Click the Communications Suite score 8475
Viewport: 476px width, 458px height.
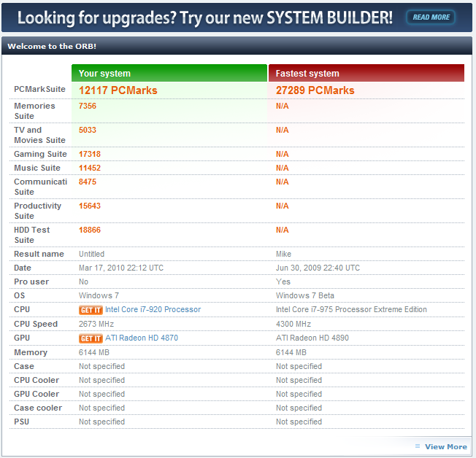coord(88,182)
